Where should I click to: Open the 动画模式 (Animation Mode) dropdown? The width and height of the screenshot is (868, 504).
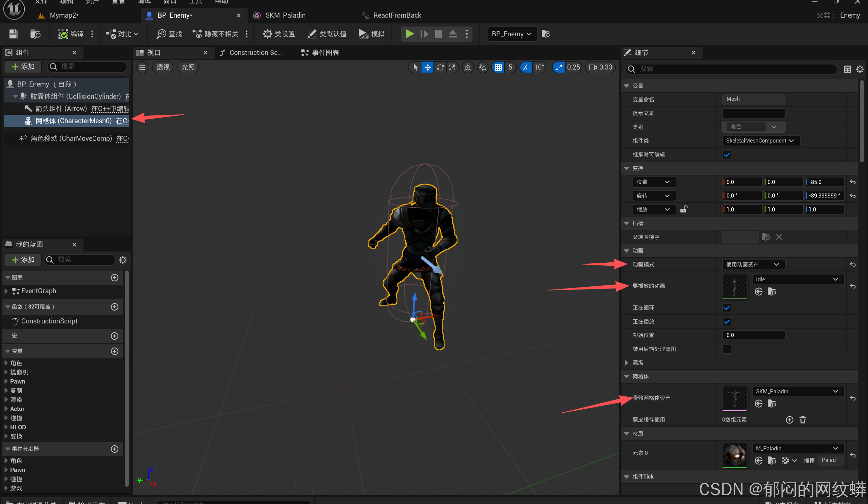pos(753,264)
